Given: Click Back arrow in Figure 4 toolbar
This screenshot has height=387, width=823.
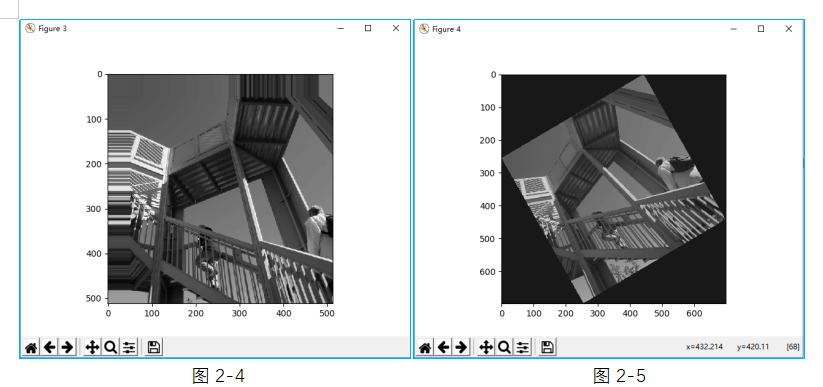Looking at the screenshot, I should [x=444, y=347].
